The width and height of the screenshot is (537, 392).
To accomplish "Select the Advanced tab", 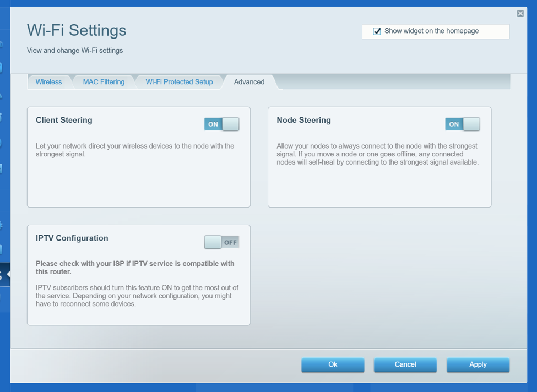I will click(x=249, y=82).
